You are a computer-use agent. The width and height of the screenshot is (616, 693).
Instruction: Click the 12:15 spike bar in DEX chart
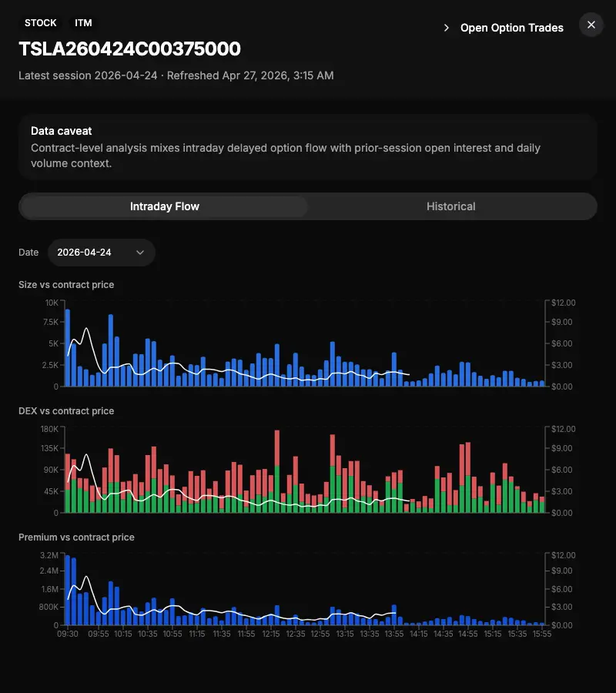tap(277, 470)
